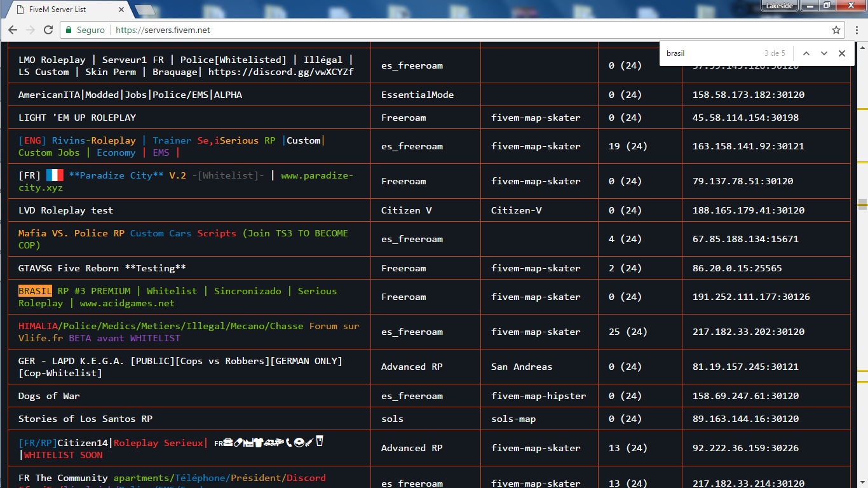The width and height of the screenshot is (868, 488).
Task: Click LVD Roleplay test server
Action: pos(65,210)
